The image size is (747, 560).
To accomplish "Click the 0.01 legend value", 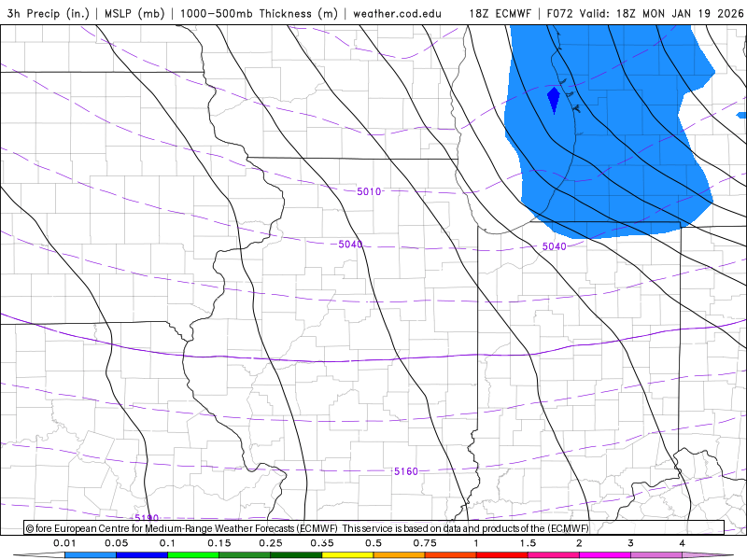I will coord(64,543).
